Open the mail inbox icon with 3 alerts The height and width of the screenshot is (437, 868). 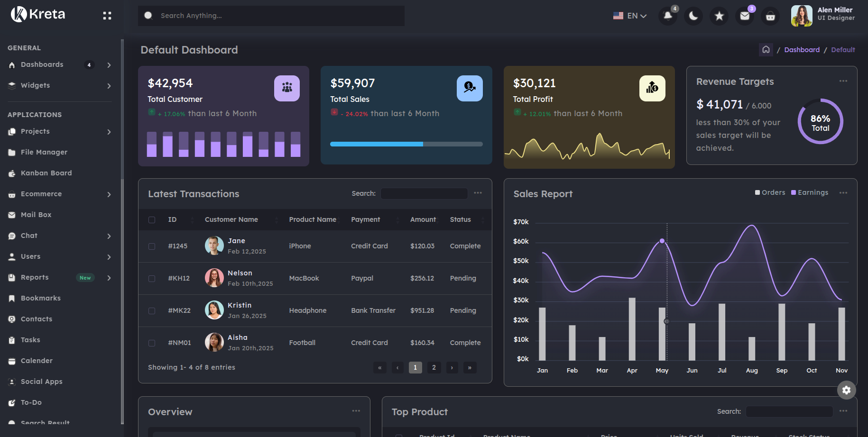[x=745, y=16]
